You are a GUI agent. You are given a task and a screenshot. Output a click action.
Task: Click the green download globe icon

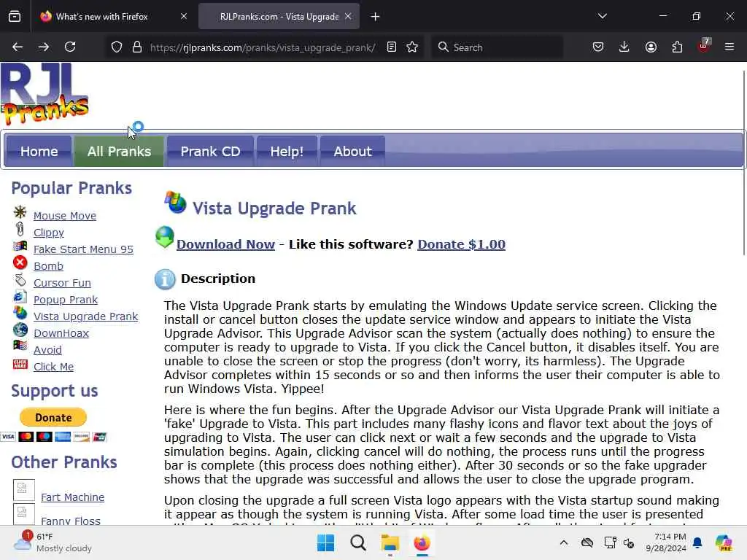click(x=165, y=237)
